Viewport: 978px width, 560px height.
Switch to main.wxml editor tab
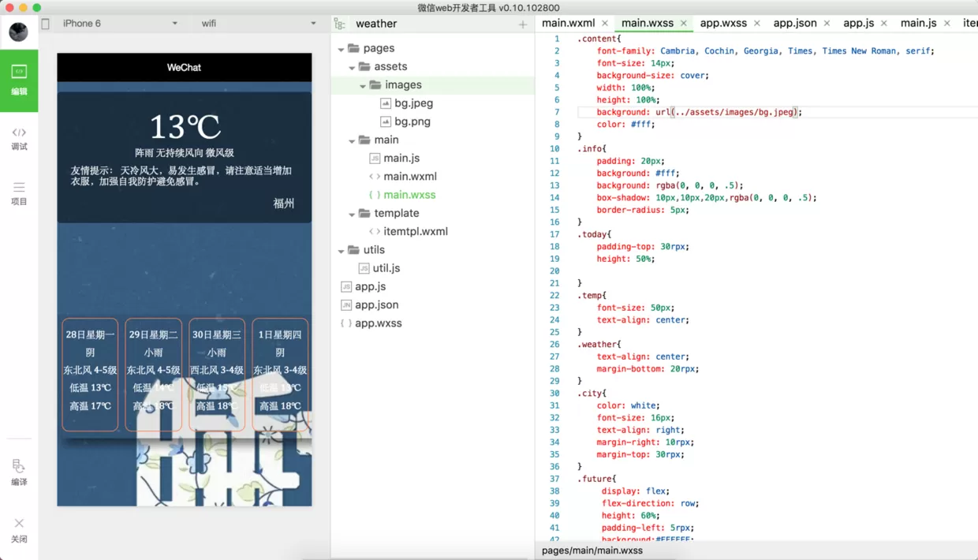[568, 24]
